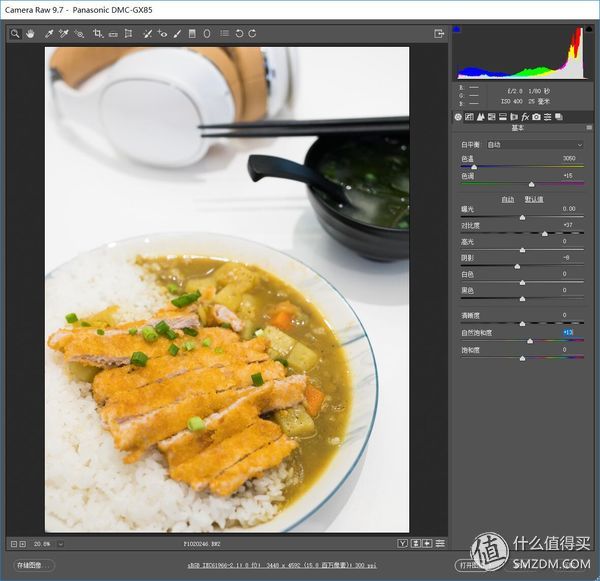Open the White Balance preset dropdown
The image size is (600, 581).
click(x=535, y=145)
